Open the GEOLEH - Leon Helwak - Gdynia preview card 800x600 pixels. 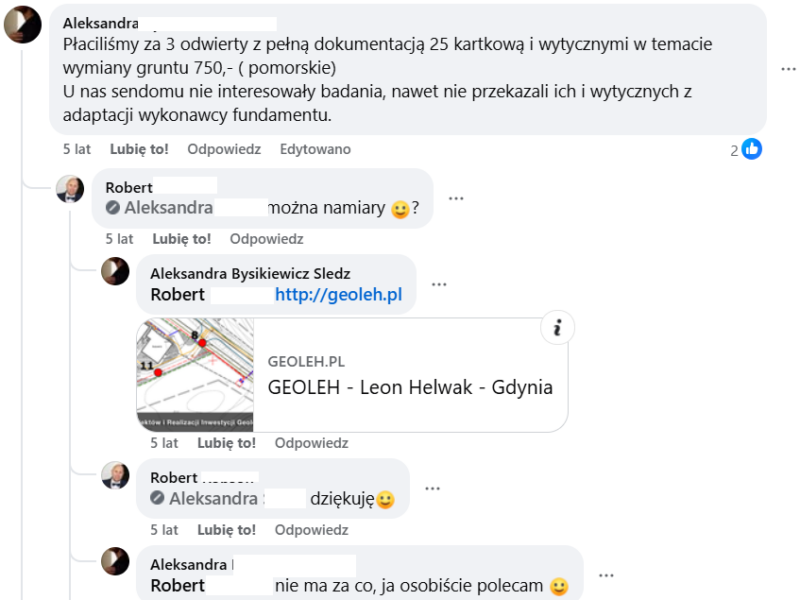pos(410,387)
